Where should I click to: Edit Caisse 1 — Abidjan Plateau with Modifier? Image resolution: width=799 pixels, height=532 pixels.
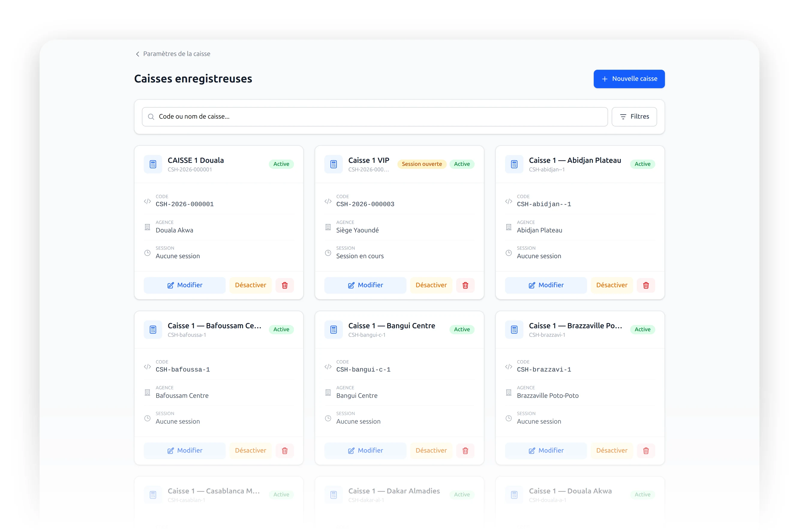(x=546, y=285)
